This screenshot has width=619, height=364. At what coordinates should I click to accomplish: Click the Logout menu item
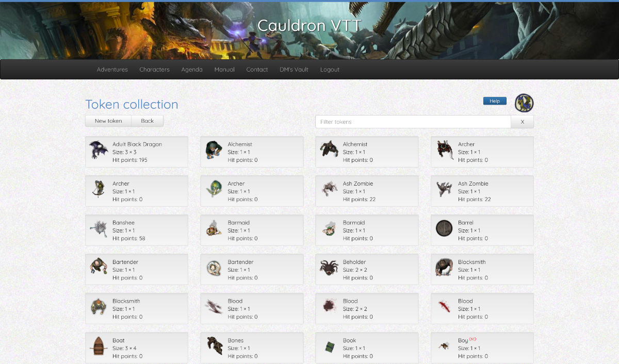(330, 70)
